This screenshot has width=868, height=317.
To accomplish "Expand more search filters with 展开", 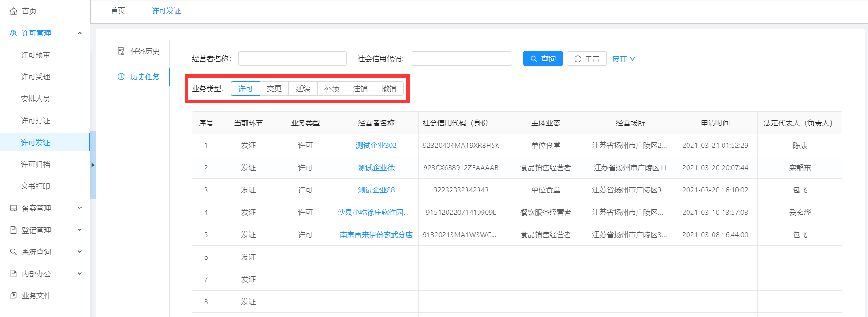I will pyautogui.click(x=623, y=59).
